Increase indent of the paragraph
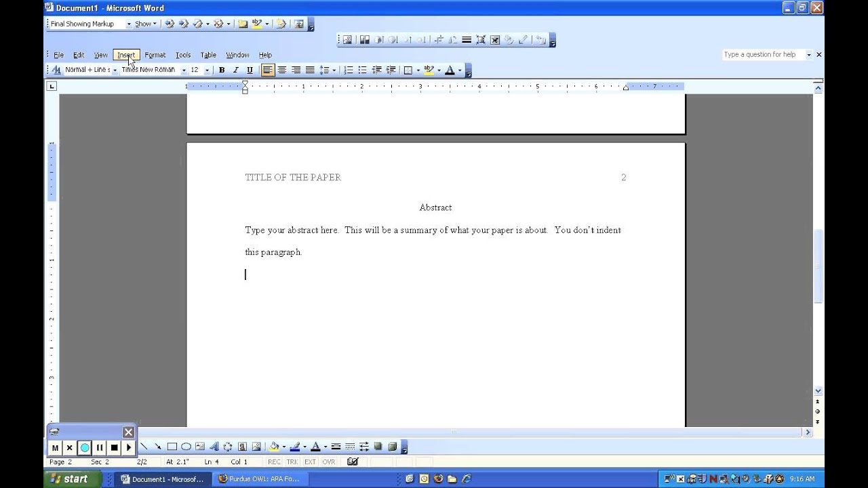Screen dimensions: 868x488 click(391, 70)
